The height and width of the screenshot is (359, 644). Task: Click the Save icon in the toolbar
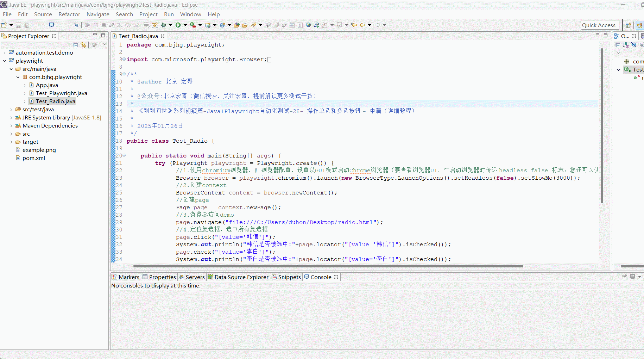(19, 25)
